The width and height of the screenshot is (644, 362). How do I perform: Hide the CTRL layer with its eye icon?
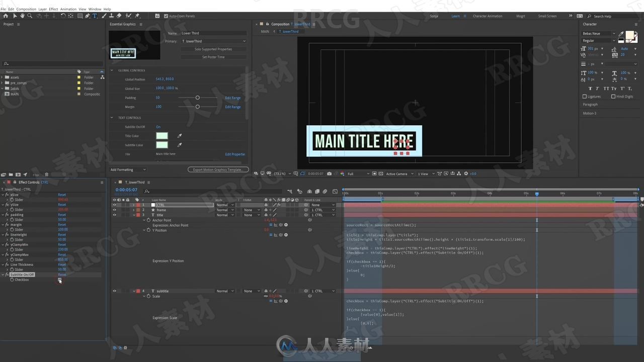coord(114,205)
